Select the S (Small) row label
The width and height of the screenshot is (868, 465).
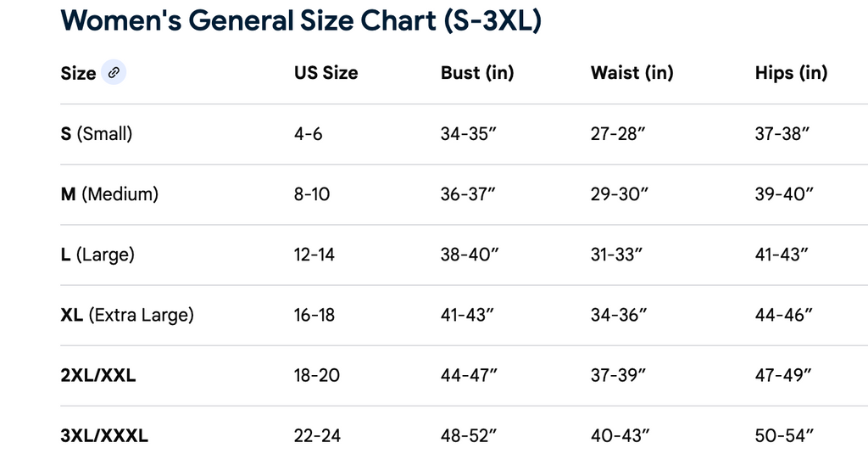pos(97,134)
